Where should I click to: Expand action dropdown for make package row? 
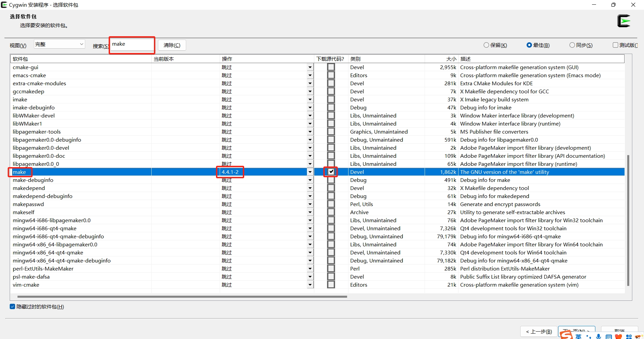pos(310,172)
